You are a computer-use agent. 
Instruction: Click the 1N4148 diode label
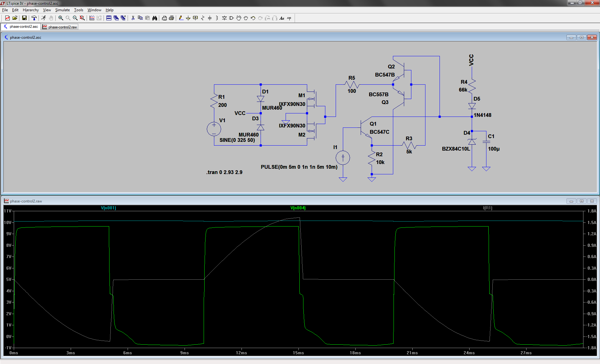tap(482, 115)
